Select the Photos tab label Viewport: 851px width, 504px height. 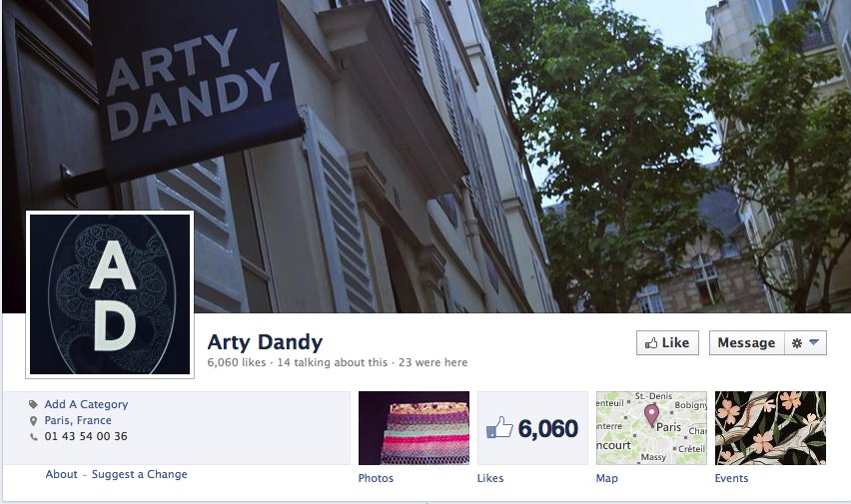[x=376, y=478]
